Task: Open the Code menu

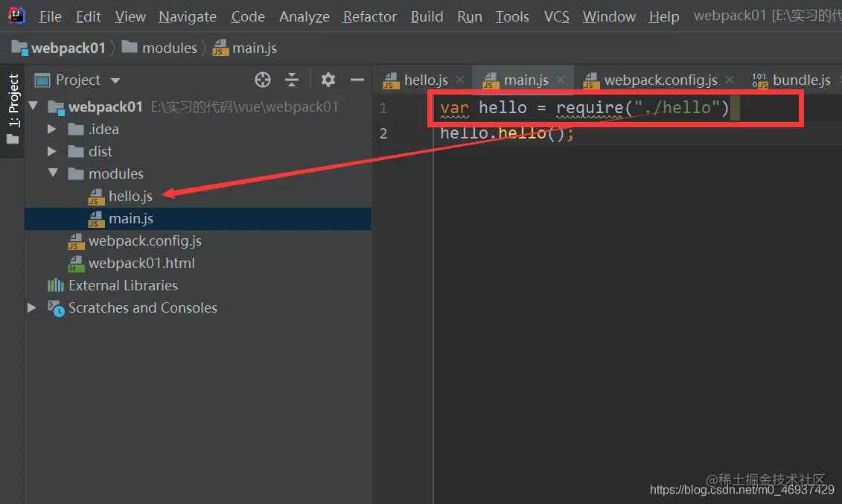Action: (x=248, y=16)
